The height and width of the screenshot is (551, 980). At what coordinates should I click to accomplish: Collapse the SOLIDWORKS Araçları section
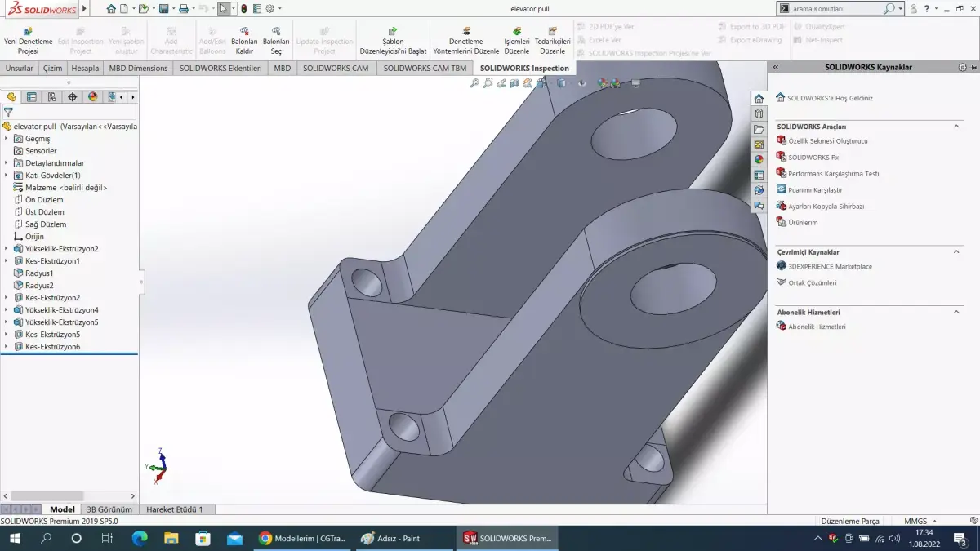[x=956, y=126]
